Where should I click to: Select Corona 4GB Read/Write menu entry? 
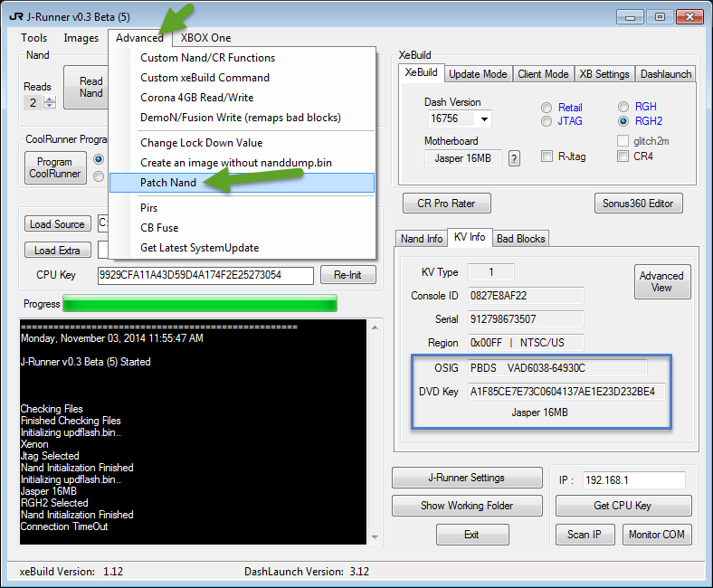tap(196, 98)
